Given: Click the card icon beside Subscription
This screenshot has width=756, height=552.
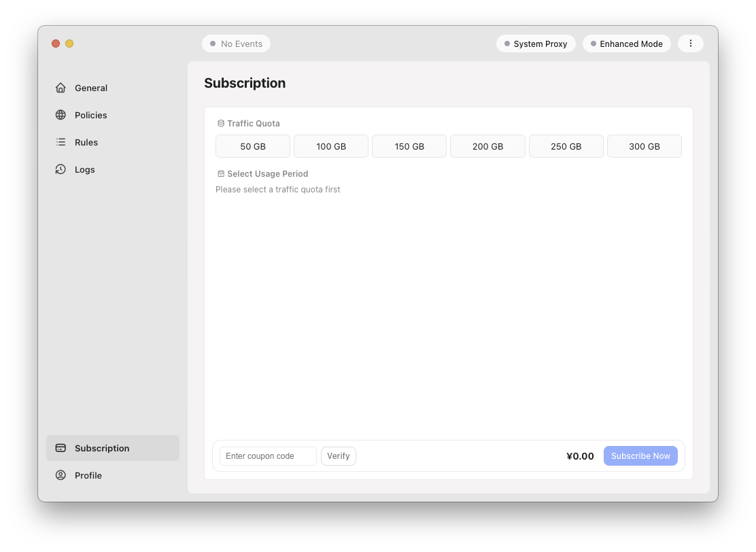Looking at the screenshot, I should click(x=61, y=448).
